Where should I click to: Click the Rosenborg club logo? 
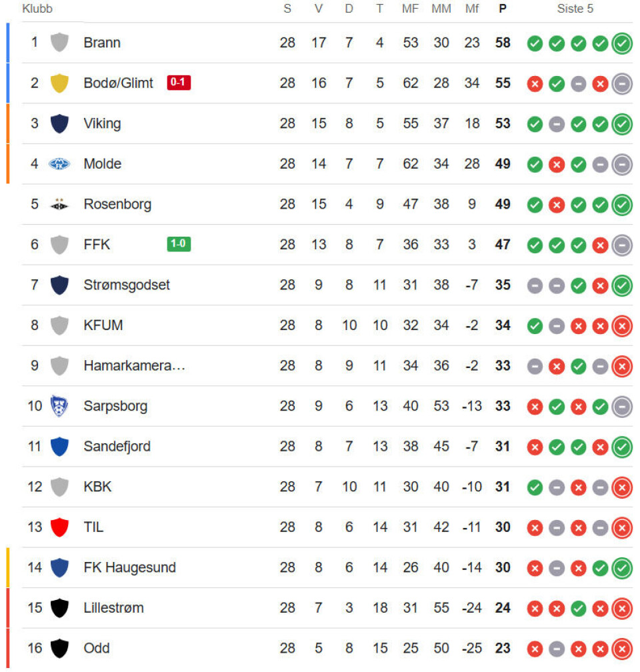point(59,205)
